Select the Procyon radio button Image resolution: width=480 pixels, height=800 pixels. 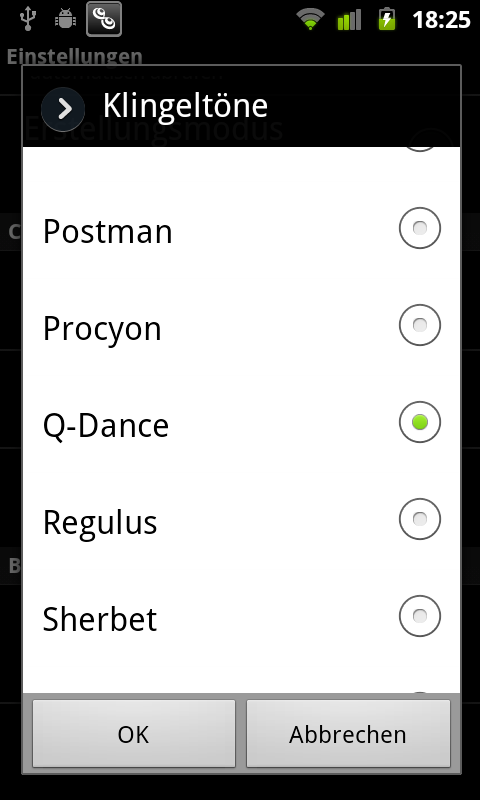(420, 325)
